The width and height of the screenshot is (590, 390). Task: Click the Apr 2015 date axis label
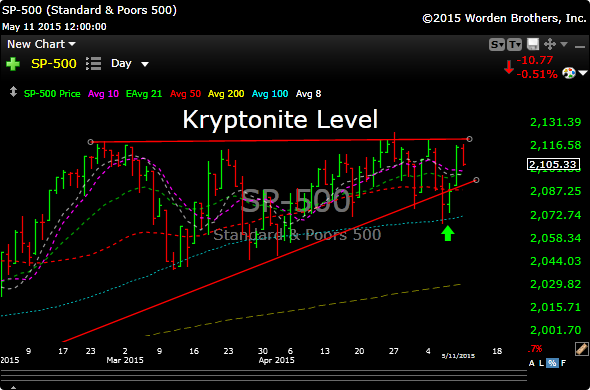(276, 360)
